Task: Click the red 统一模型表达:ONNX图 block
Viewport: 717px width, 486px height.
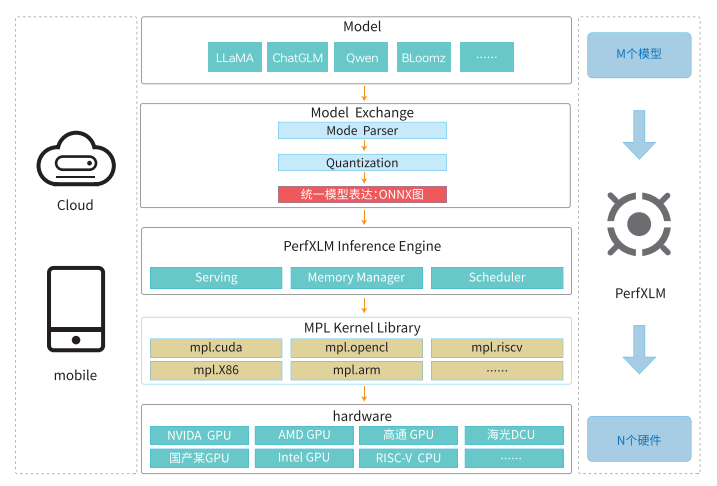Action: tap(362, 194)
